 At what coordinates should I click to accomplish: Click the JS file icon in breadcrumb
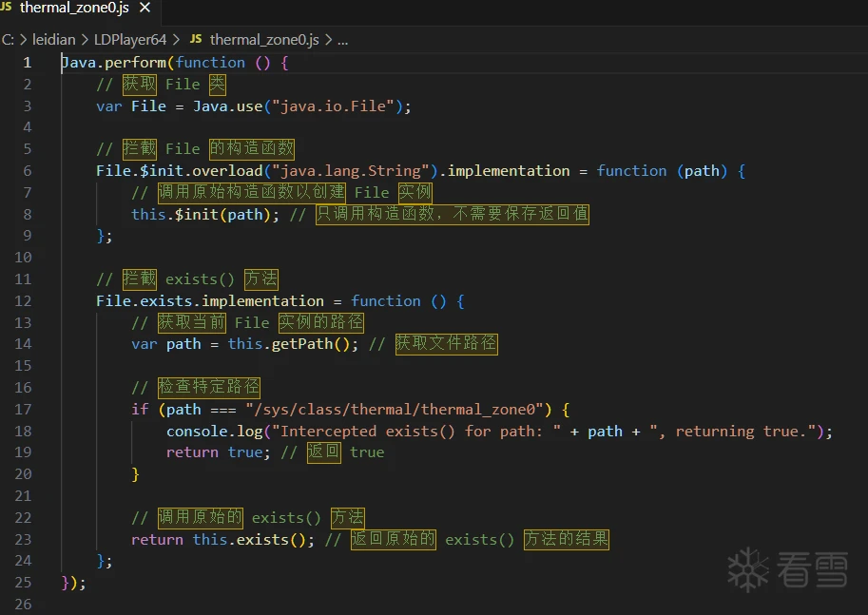196,39
